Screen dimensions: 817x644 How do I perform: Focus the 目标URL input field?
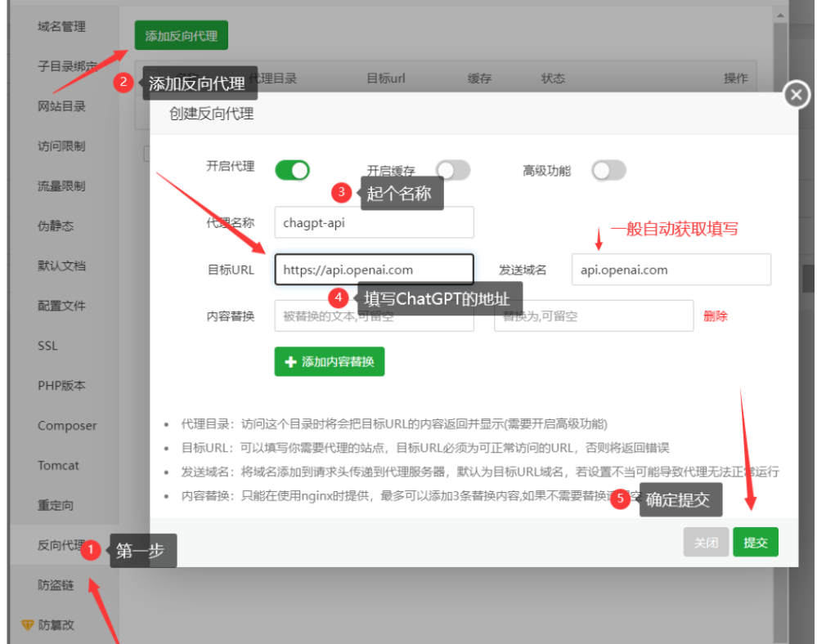(374, 270)
